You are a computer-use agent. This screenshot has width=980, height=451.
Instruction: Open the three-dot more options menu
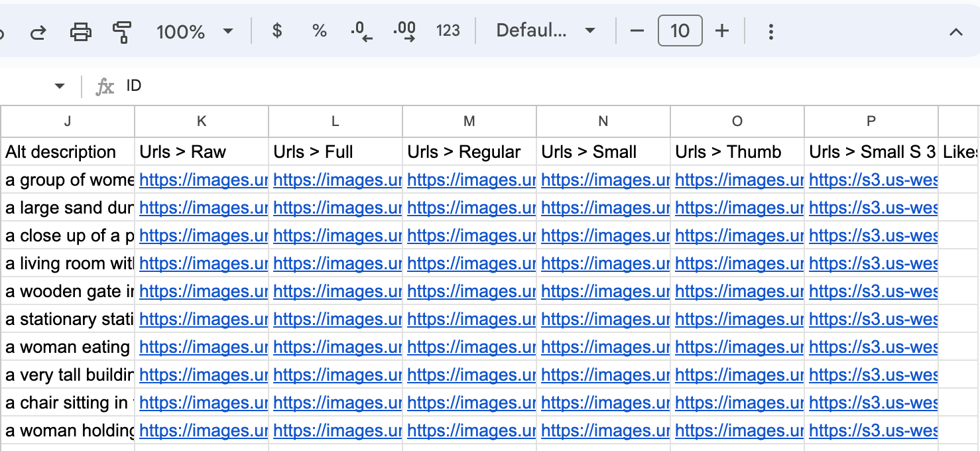pyautogui.click(x=770, y=31)
